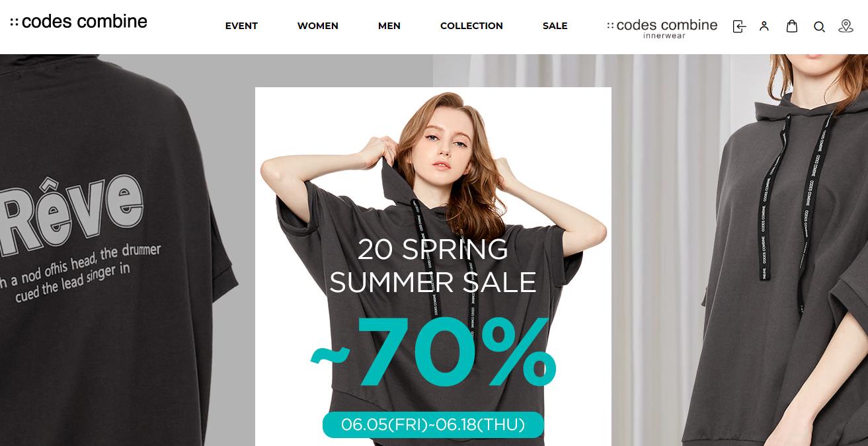
Task: Click the 06.05(FRI)~06.18(THU) date pill
Action: (433, 425)
